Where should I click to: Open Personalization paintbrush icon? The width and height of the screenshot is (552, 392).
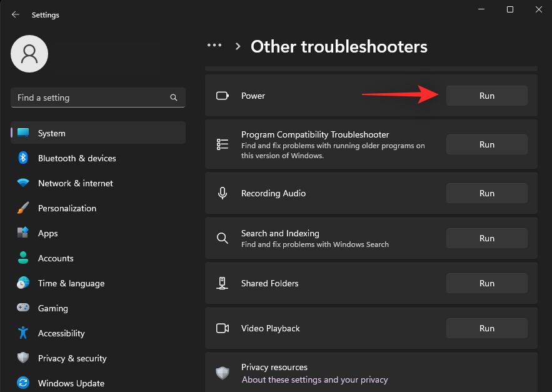[23, 208]
